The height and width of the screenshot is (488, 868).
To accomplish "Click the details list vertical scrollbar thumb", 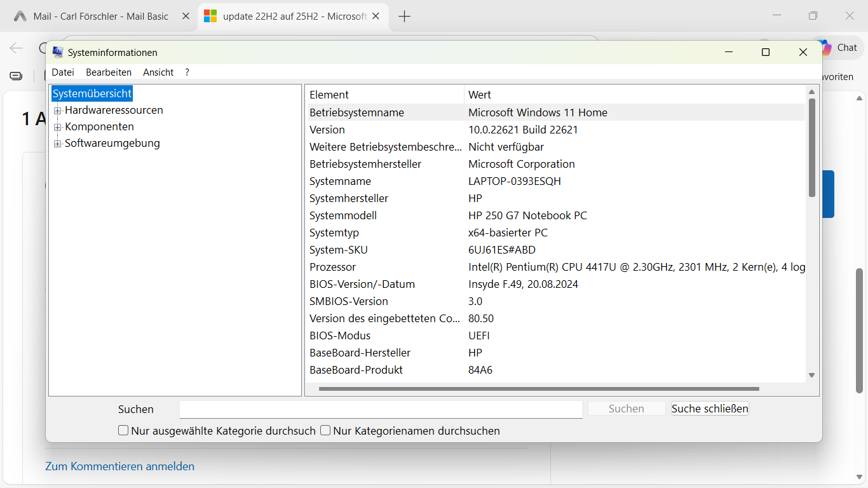I will (x=811, y=147).
